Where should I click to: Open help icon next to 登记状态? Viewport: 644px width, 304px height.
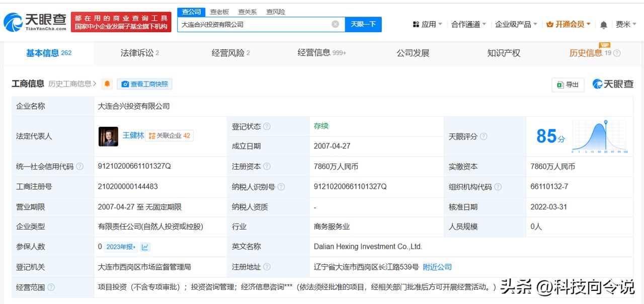pos(267,126)
